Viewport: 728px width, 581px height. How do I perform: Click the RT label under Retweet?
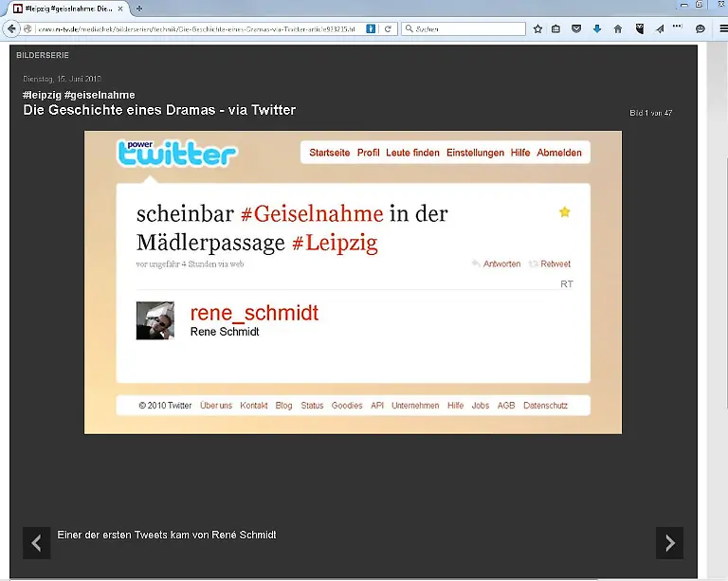click(567, 284)
